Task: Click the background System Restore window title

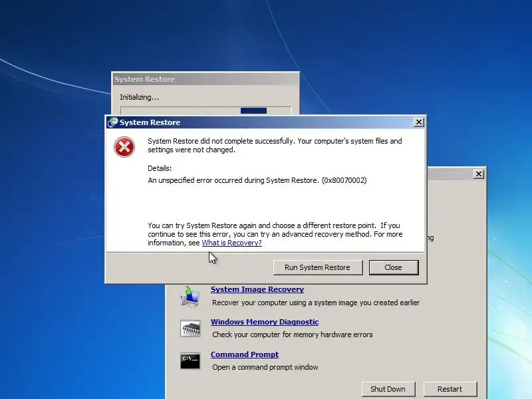Action: [144, 79]
